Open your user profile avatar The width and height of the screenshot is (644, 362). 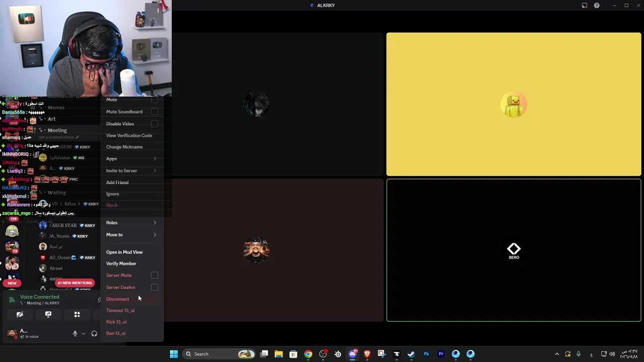pos(12,333)
